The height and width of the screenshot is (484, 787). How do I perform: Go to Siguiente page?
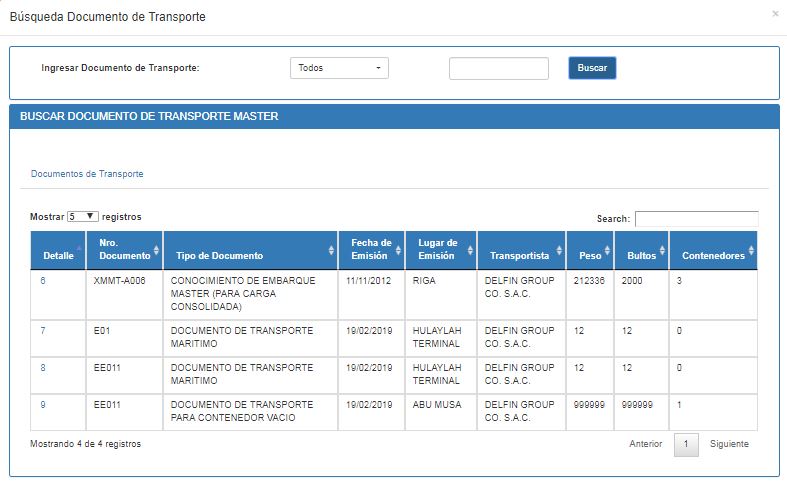729,444
